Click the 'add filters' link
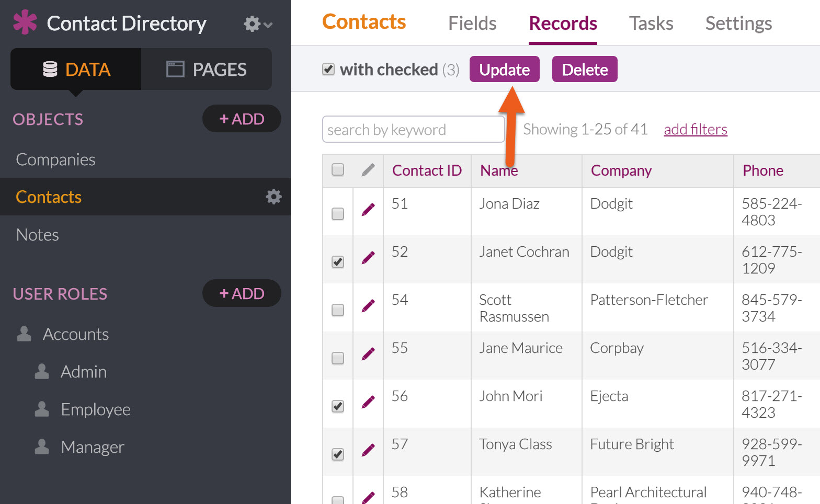The height and width of the screenshot is (504, 820). 695,129
